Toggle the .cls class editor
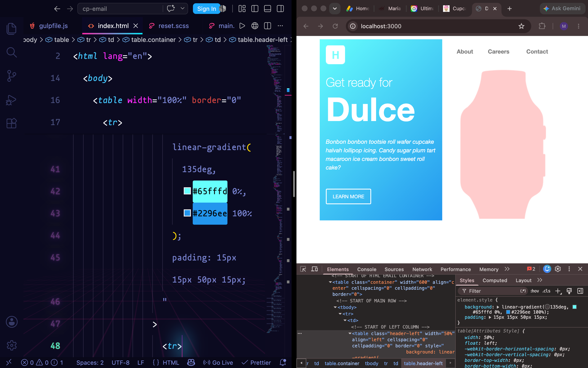The height and width of the screenshot is (368, 588). [546, 291]
